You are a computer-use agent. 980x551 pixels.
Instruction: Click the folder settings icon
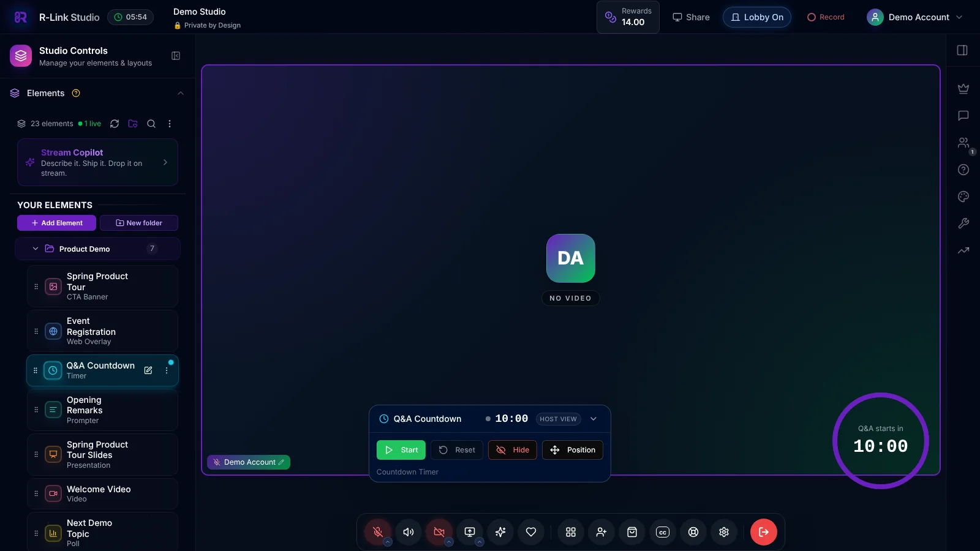[x=133, y=124]
